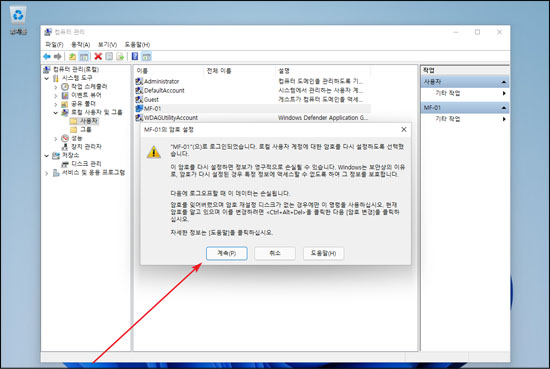
Task: Click the blue Help toolbar icon
Action: (135, 56)
